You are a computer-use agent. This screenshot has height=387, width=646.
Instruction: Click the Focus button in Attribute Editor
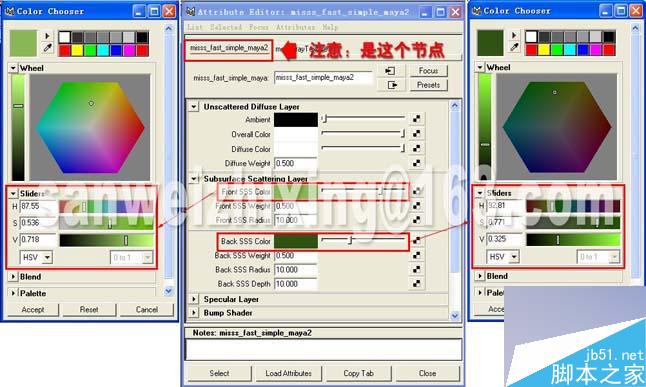(428, 71)
